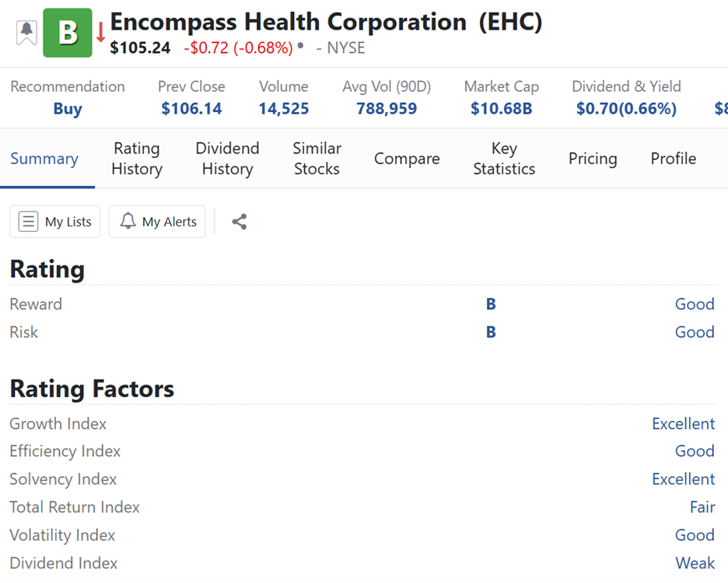Open the My Lists button
This screenshot has height=583, width=728.
tap(55, 222)
